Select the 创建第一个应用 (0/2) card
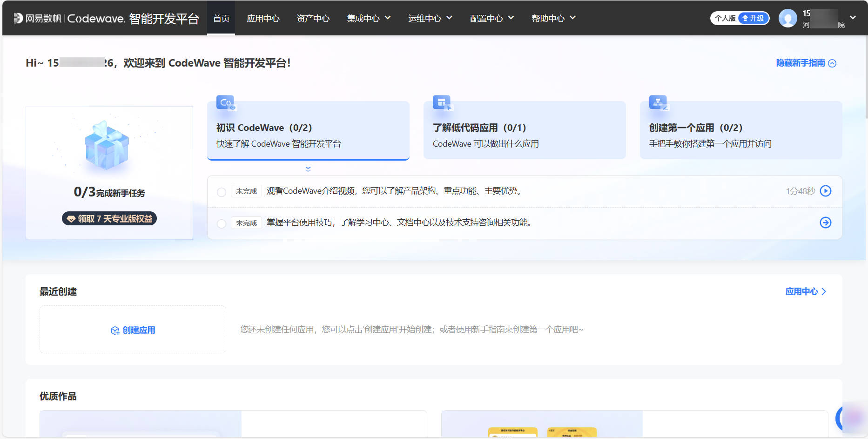Image resolution: width=868 pixels, height=439 pixels. (x=741, y=130)
